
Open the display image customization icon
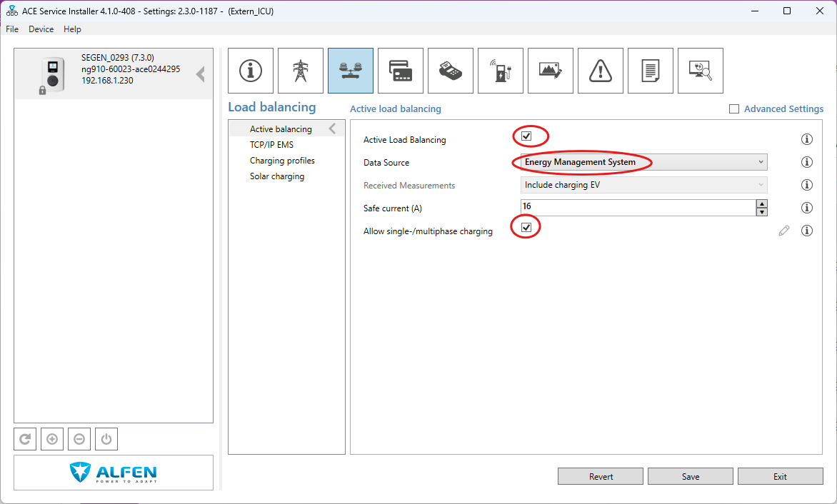click(x=551, y=71)
